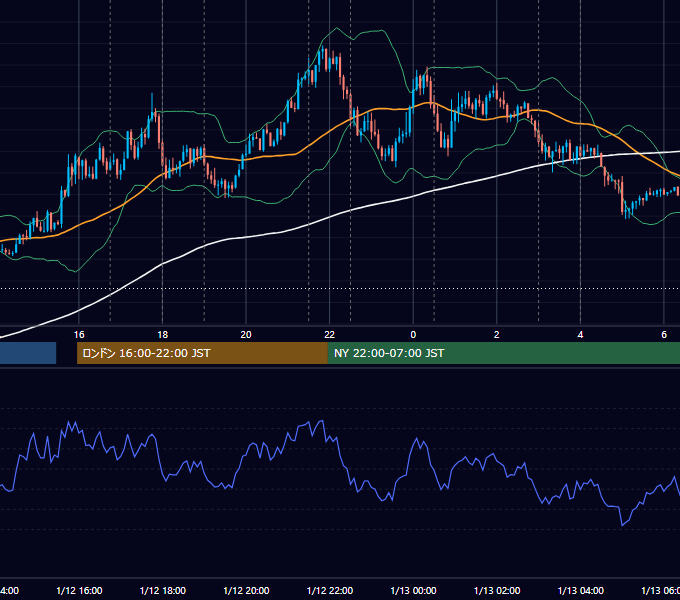Click the 1/12 22:00 date label
Screen dimensions: 680x600
tap(330, 590)
